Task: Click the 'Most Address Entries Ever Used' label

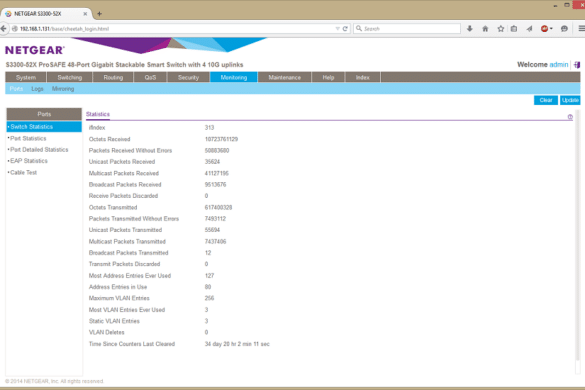Action: tap(130, 276)
